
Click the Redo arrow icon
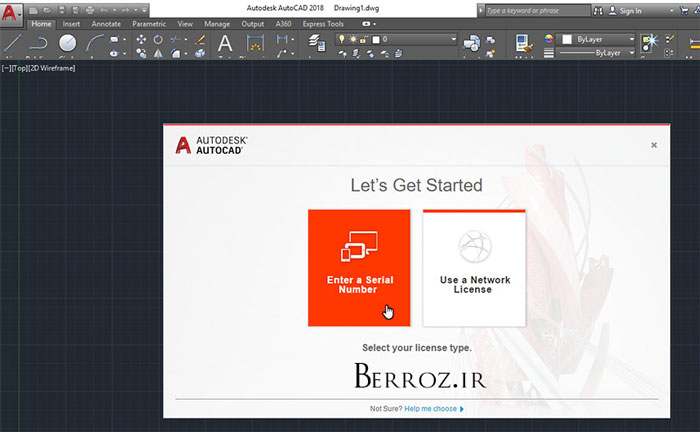pos(125,10)
